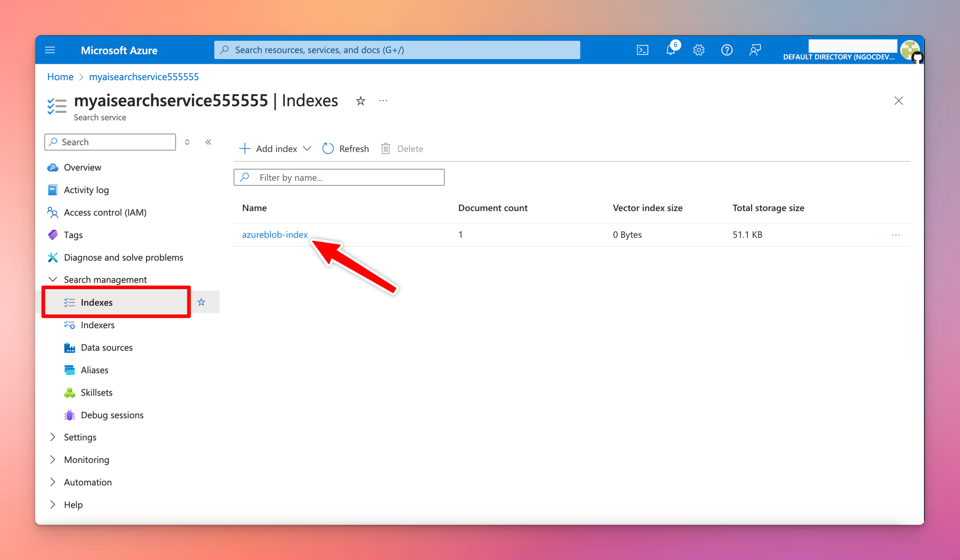Open Cloud Shell from the top bar
Image resolution: width=960 pixels, height=560 pixels.
[643, 50]
